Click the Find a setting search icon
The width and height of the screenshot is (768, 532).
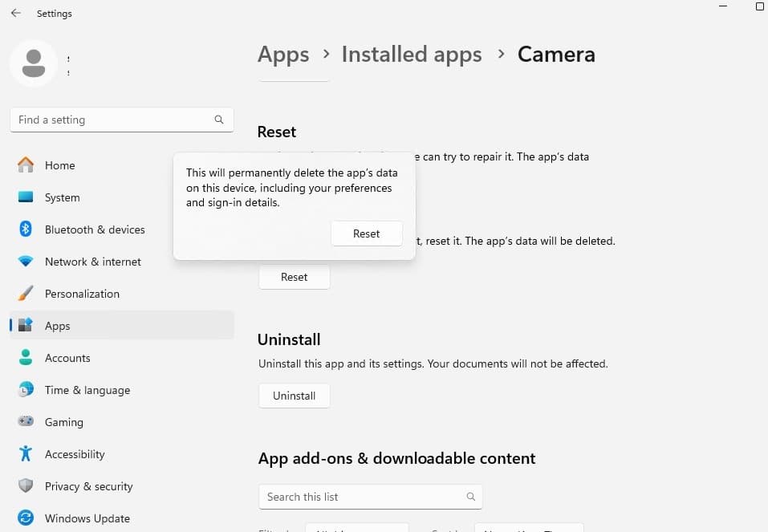click(219, 120)
